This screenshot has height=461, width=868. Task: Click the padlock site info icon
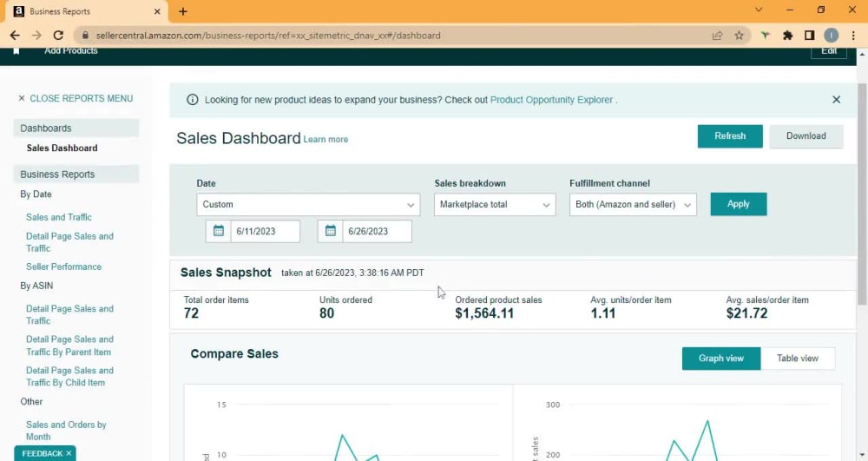(85, 36)
